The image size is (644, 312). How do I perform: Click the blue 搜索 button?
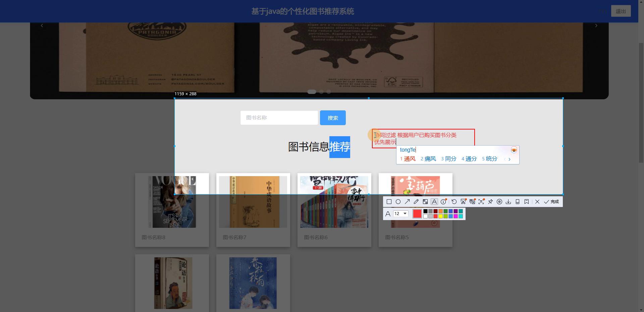pos(333,118)
